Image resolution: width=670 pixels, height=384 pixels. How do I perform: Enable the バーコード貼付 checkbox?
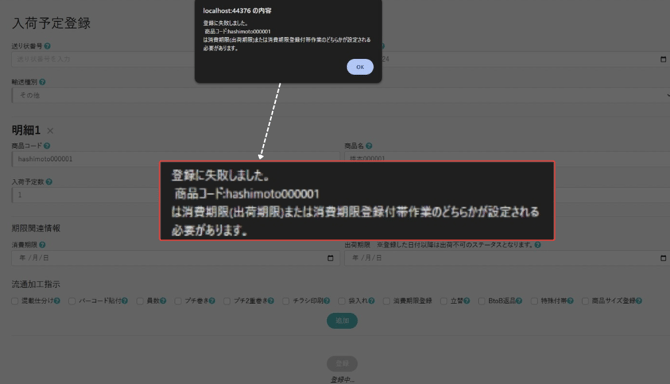pos(72,301)
